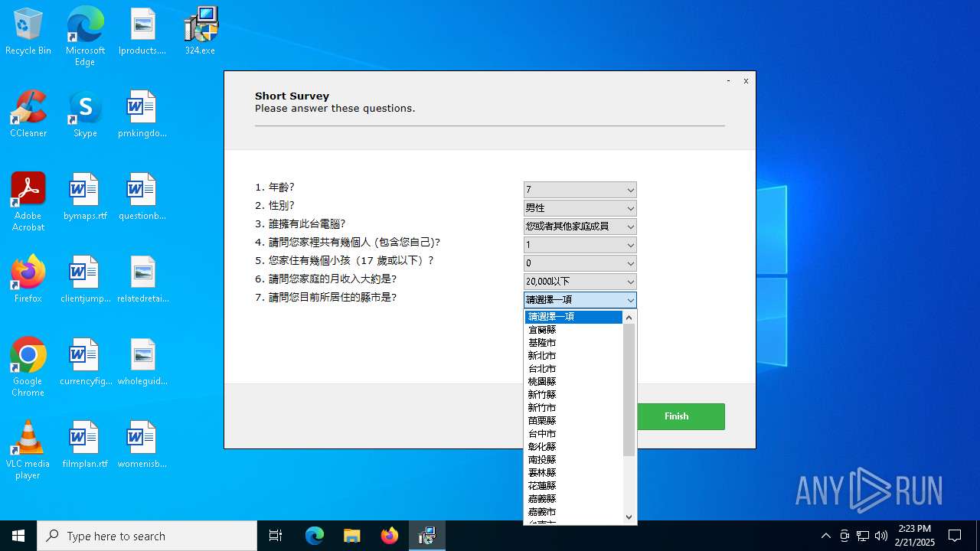Open the monthly income dropdown (question 6)
The image size is (980, 551).
tap(580, 282)
